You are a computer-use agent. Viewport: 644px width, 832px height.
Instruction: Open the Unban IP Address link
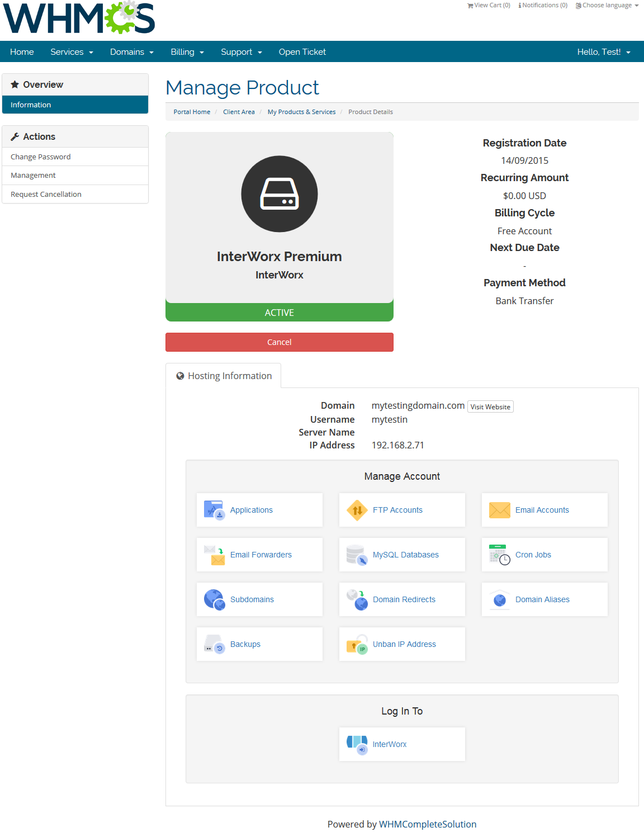(404, 644)
